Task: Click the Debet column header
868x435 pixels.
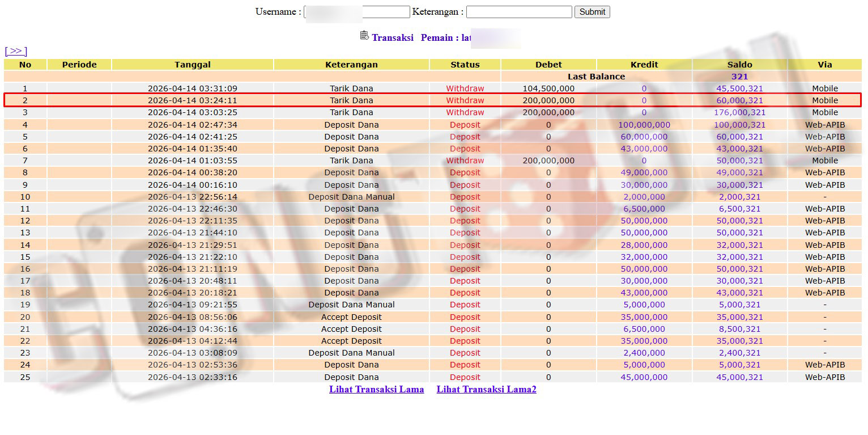Action: 548,65
